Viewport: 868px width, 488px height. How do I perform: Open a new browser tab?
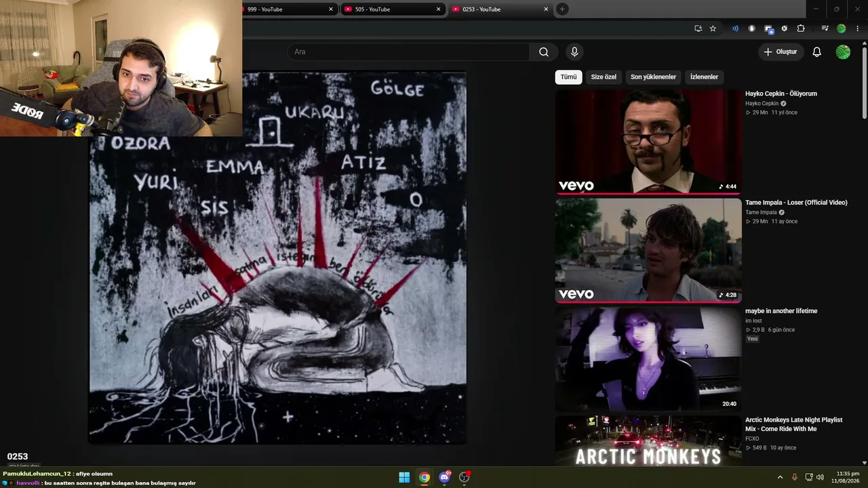click(x=562, y=9)
